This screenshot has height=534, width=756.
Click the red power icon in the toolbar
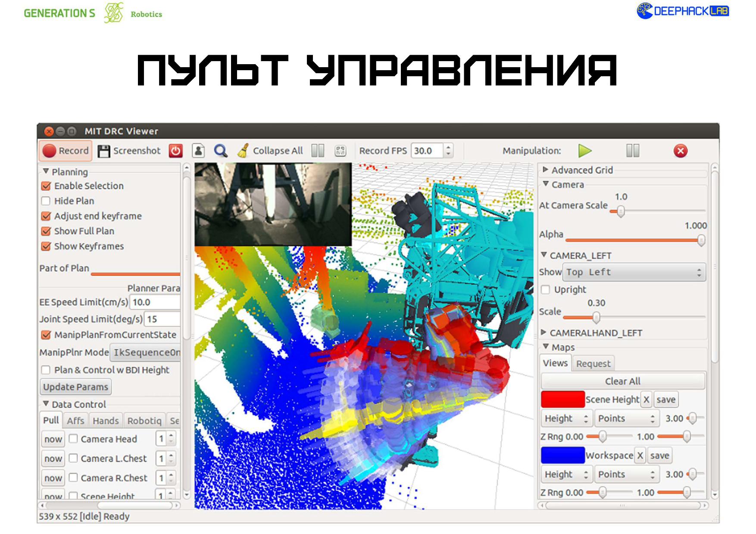[x=175, y=151]
